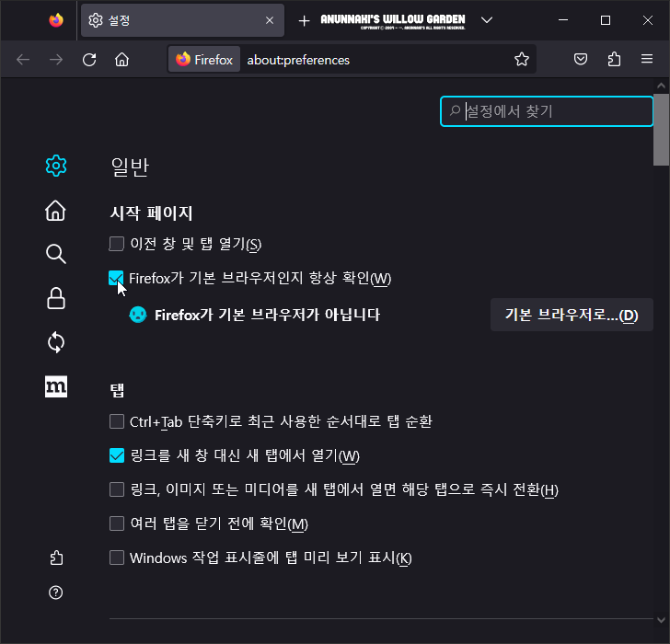Open Extensions & Themes from sidebar bottom
Viewport: 670px width, 644px height.
pyautogui.click(x=56, y=558)
